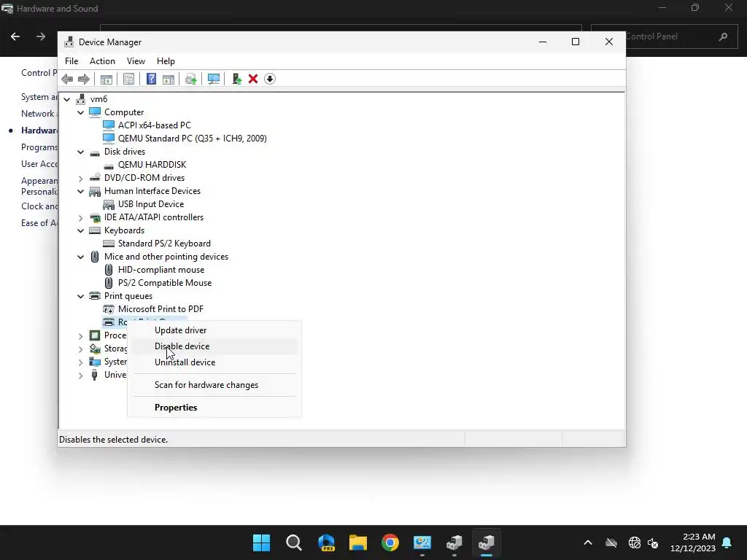Click the Human Interface Devices label

click(x=152, y=191)
